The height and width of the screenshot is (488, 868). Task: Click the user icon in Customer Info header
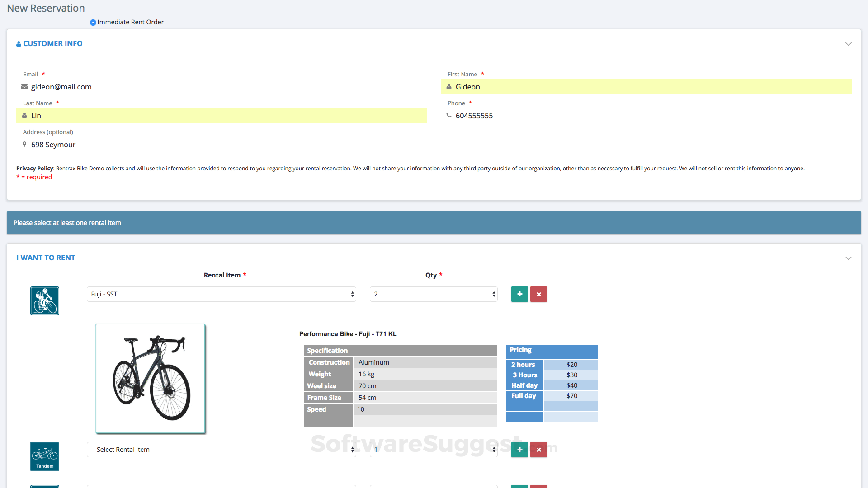tap(19, 44)
